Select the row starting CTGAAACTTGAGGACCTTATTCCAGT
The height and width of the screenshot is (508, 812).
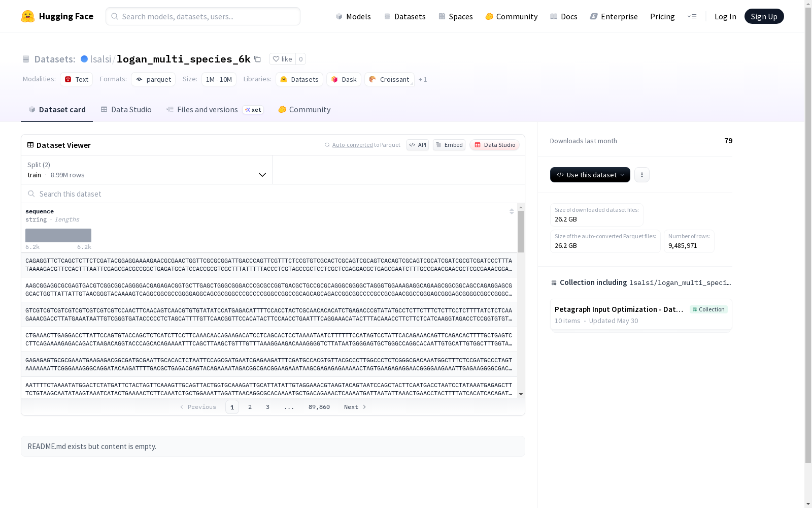tap(269, 339)
